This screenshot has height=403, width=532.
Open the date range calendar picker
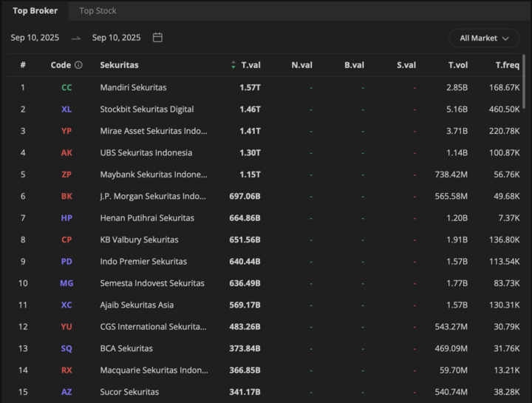[157, 38]
